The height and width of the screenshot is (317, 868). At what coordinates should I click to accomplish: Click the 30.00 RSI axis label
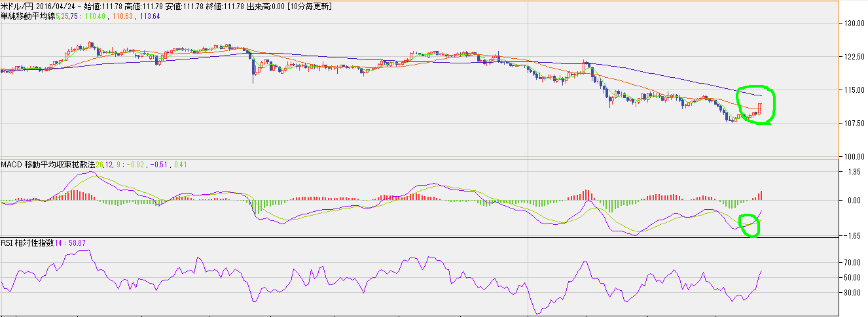(x=852, y=293)
